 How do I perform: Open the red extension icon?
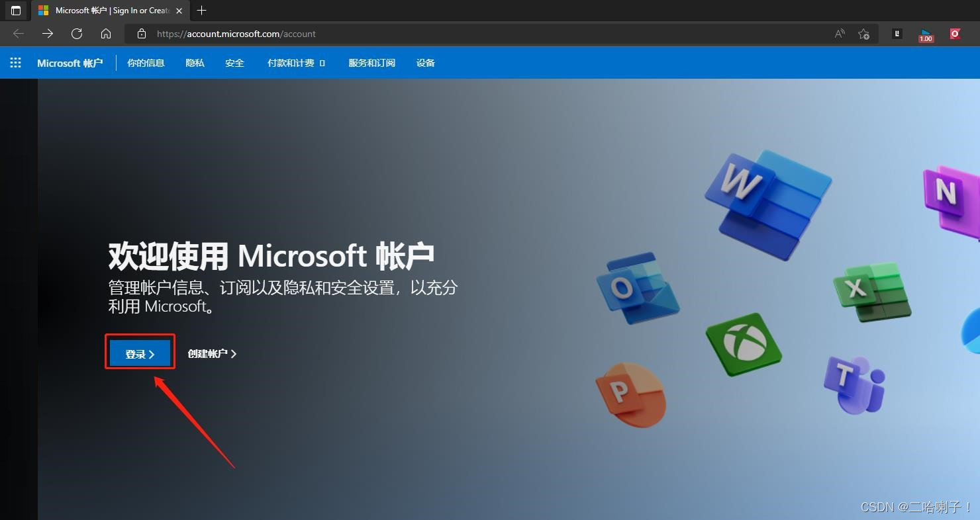coord(955,34)
